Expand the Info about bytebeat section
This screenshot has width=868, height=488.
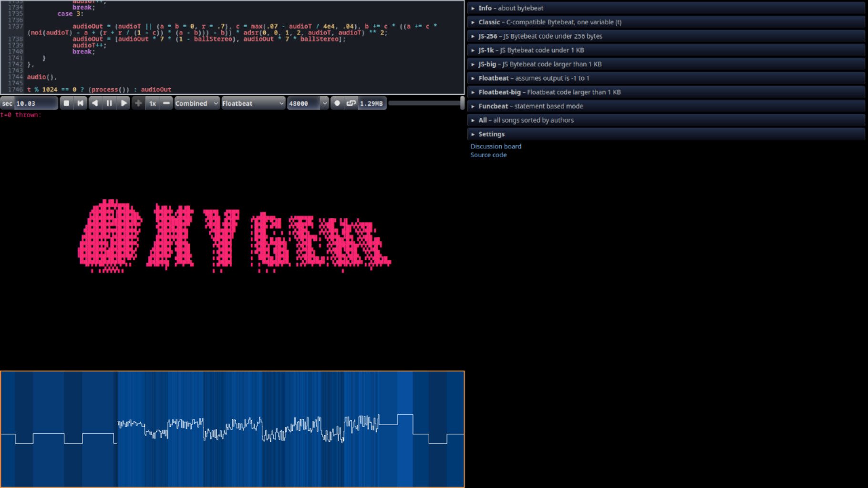510,8
